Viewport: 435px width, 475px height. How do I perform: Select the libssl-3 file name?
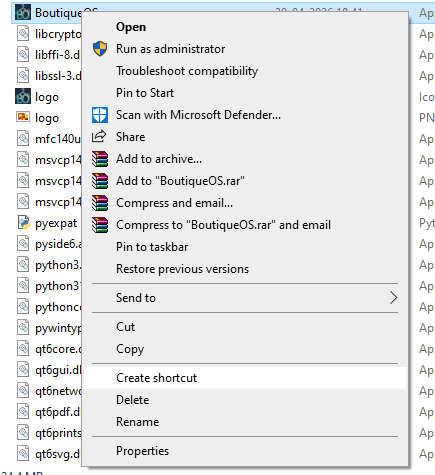(58, 76)
